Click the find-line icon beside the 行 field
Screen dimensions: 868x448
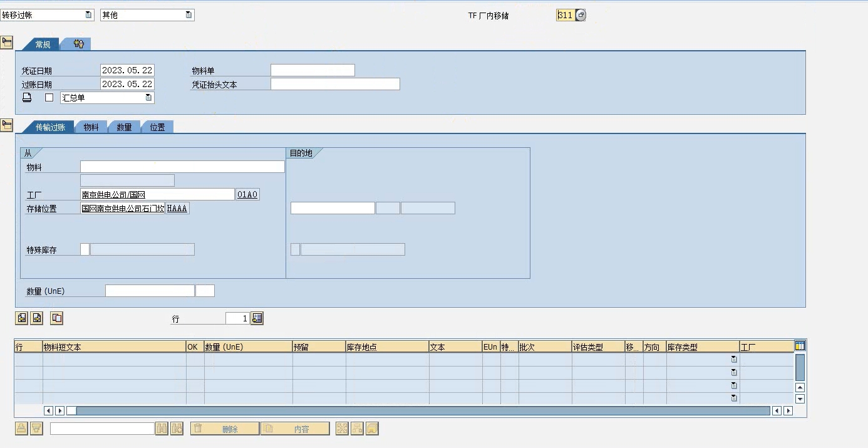pyautogui.click(x=257, y=318)
